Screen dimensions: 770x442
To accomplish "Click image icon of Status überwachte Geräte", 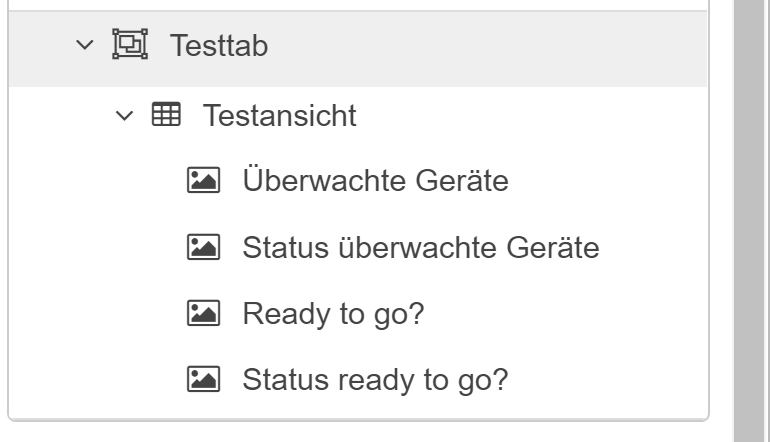I will coord(204,247).
